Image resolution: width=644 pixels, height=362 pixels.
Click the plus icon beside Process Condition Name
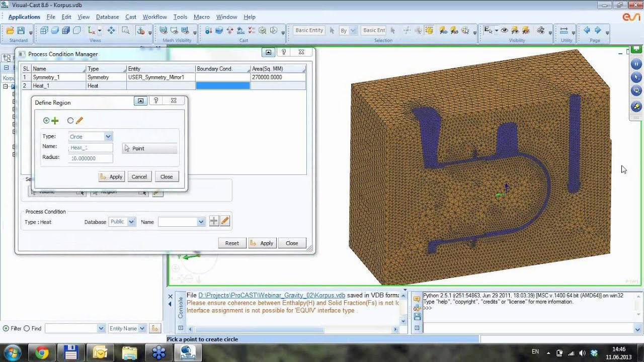(x=214, y=221)
